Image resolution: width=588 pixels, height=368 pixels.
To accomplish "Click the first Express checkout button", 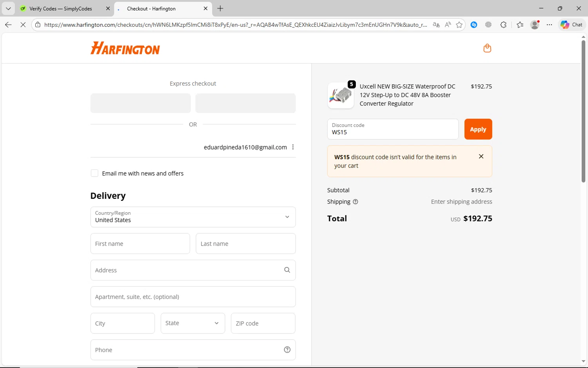I will (x=140, y=103).
